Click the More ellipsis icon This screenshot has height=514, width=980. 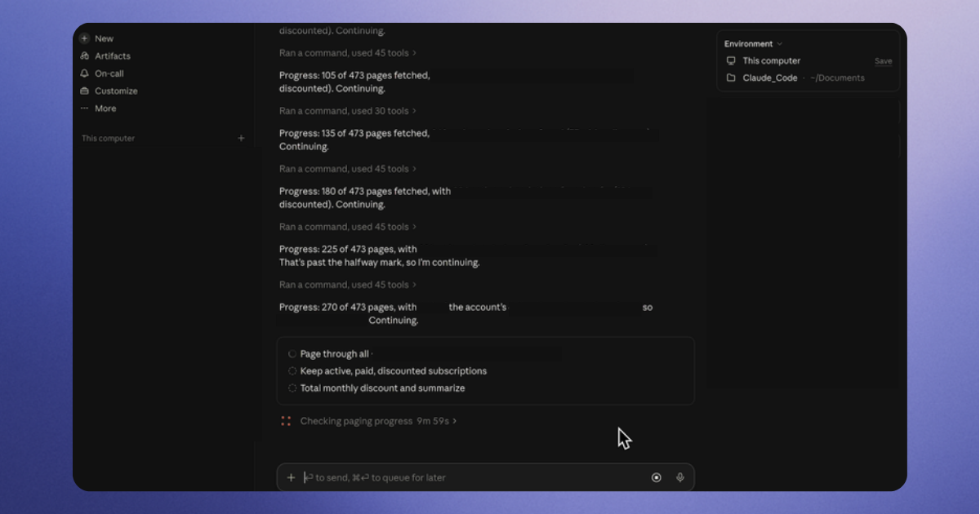point(84,109)
